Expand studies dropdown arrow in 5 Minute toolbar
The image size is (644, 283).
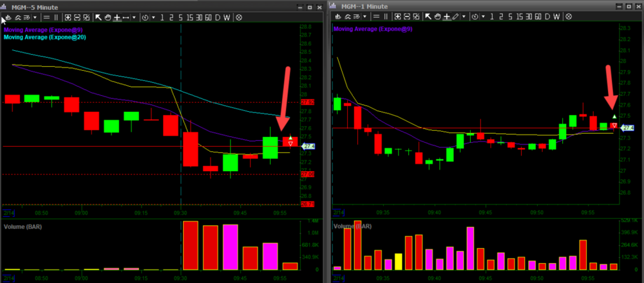click(35, 17)
